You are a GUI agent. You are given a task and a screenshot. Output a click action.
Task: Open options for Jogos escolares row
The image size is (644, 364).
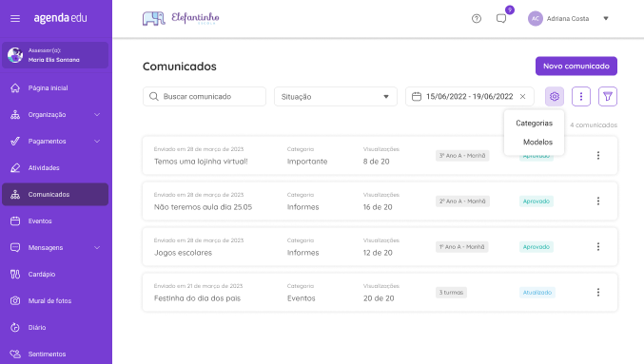598,247
